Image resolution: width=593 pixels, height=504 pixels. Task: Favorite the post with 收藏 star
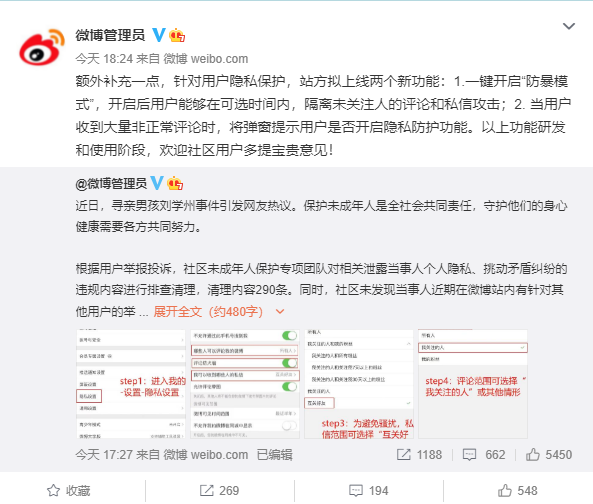click(x=68, y=491)
